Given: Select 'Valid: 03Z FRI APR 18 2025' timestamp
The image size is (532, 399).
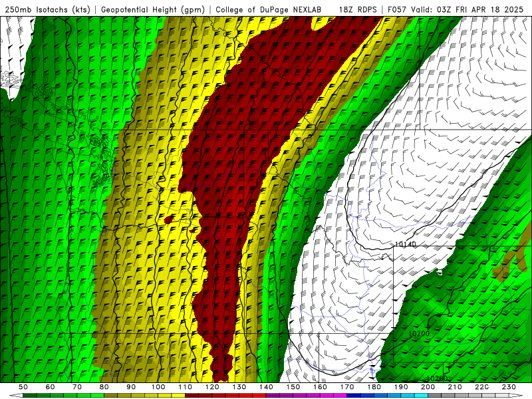Looking at the screenshot, I should point(467,9).
